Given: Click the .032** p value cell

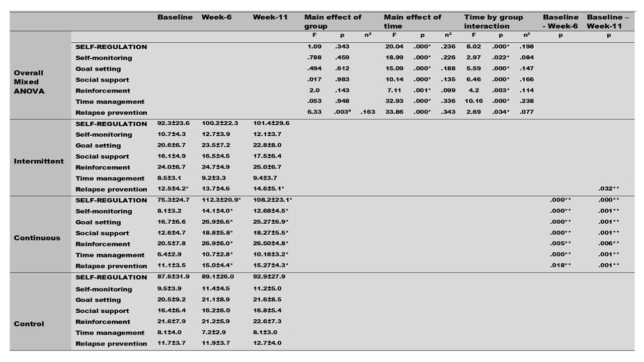Looking at the screenshot, I should click(608, 189).
